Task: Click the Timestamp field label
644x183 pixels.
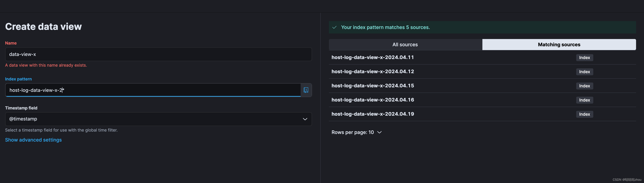Action: point(21,108)
